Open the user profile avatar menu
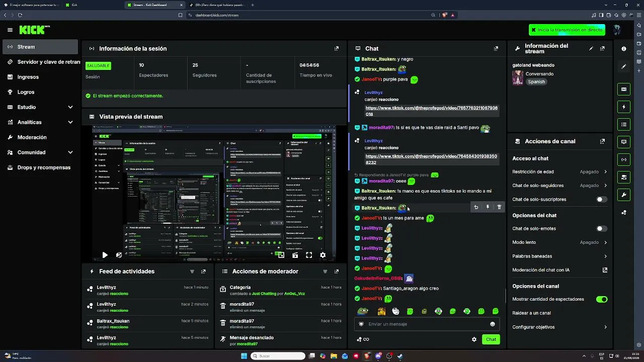The image size is (644, 362). [617, 30]
